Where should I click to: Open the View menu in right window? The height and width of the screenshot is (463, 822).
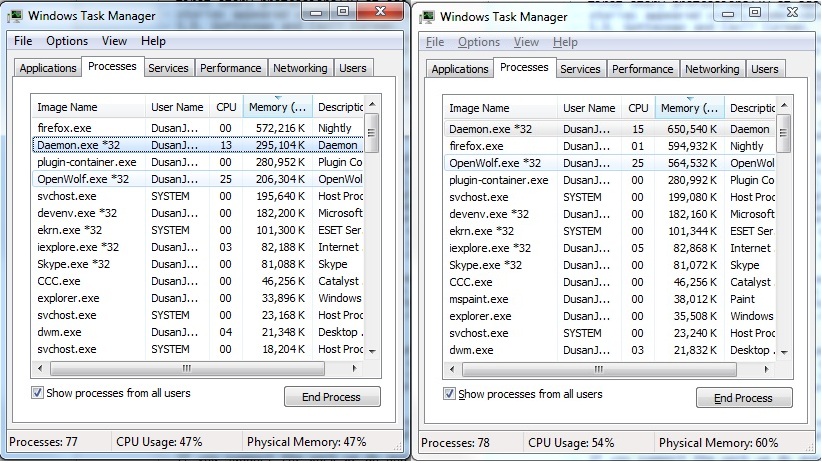pyautogui.click(x=526, y=42)
